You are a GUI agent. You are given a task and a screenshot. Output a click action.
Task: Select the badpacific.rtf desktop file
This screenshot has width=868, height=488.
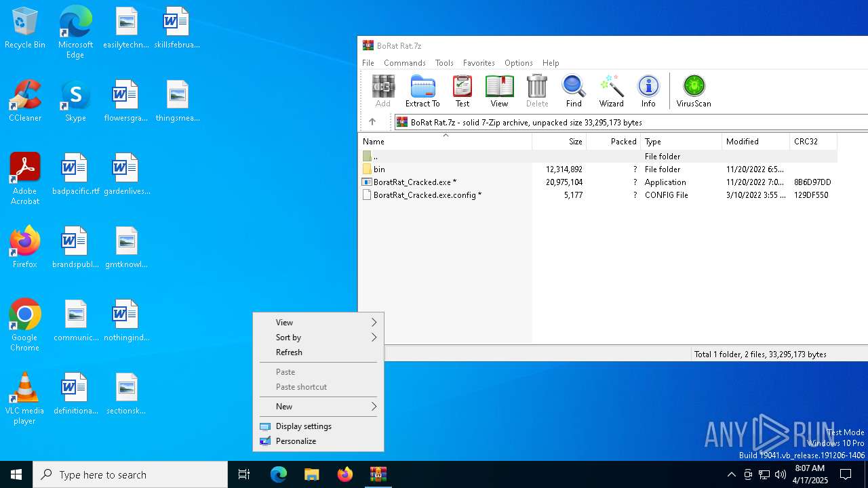(x=75, y=174)
